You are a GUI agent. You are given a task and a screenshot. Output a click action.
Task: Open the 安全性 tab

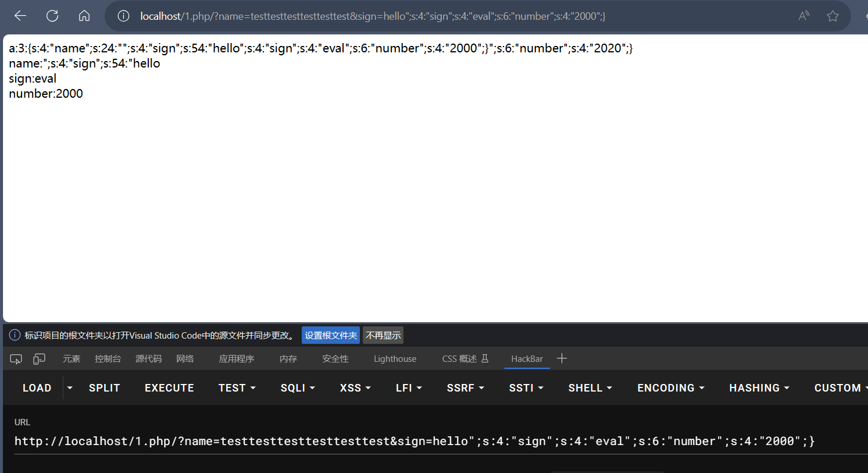[x=335, y=359]
